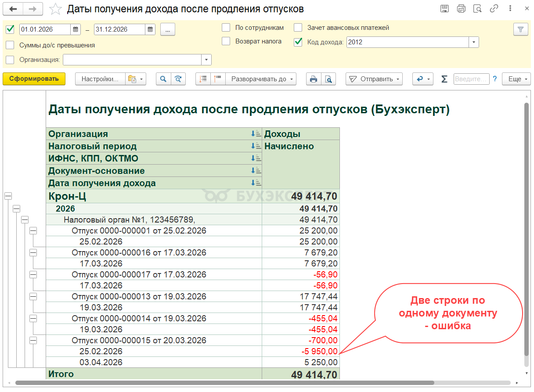
Task: Open print preview icon in toolbar
Action: coord(328,79)
